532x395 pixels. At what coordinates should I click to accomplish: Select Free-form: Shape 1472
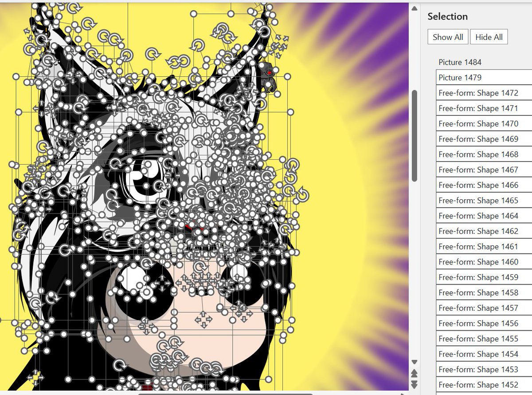click(x=484, y=93)
